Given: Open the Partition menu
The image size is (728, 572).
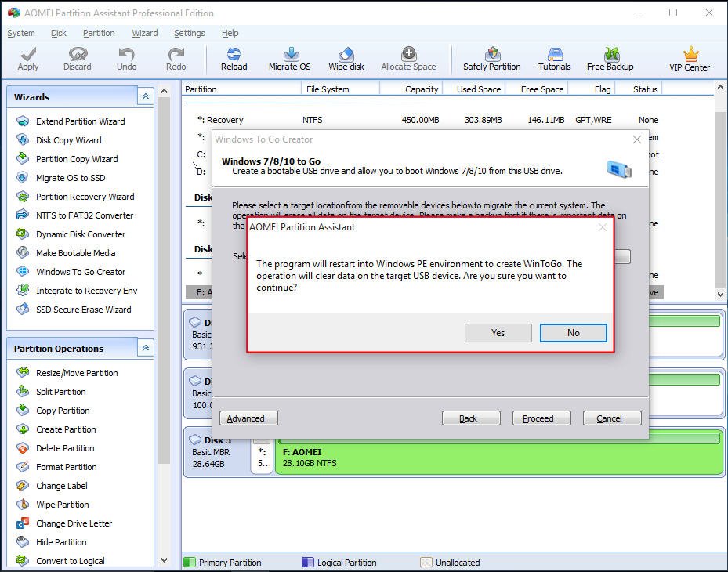Looking at the screenshot, I should pos(99,33).
